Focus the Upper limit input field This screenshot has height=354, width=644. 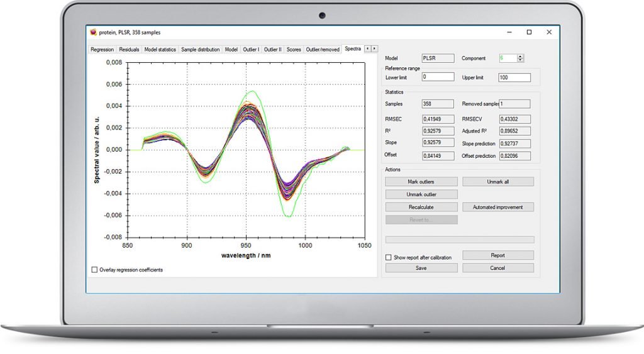(x=514, y=77)
